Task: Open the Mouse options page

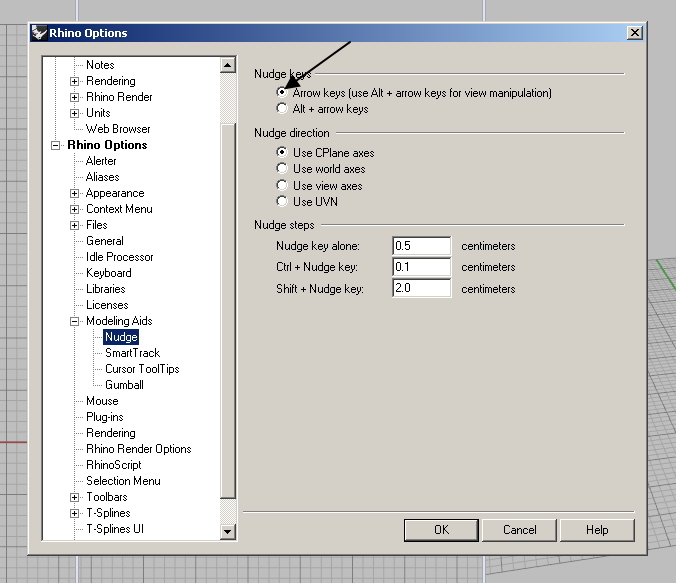Action: pyautogui.click(x=102, y=401)
